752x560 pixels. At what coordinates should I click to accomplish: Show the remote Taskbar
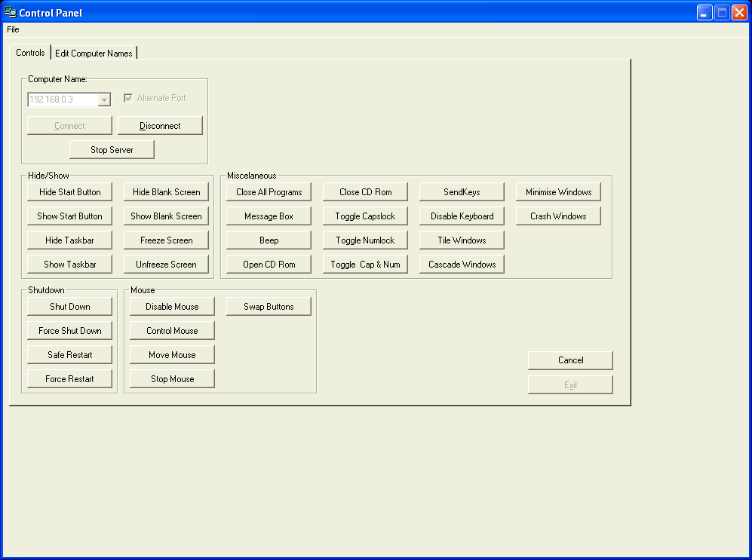pyautogui.click(x=69, y=264)
